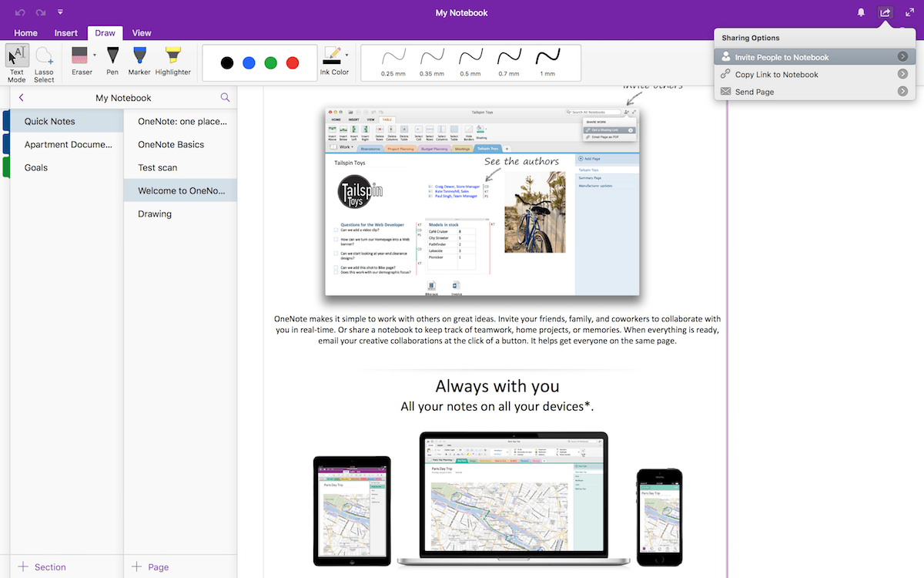924x578 pixels.
Task: Set pen thickness to 0.25 mm
Action: click(393, 63)
